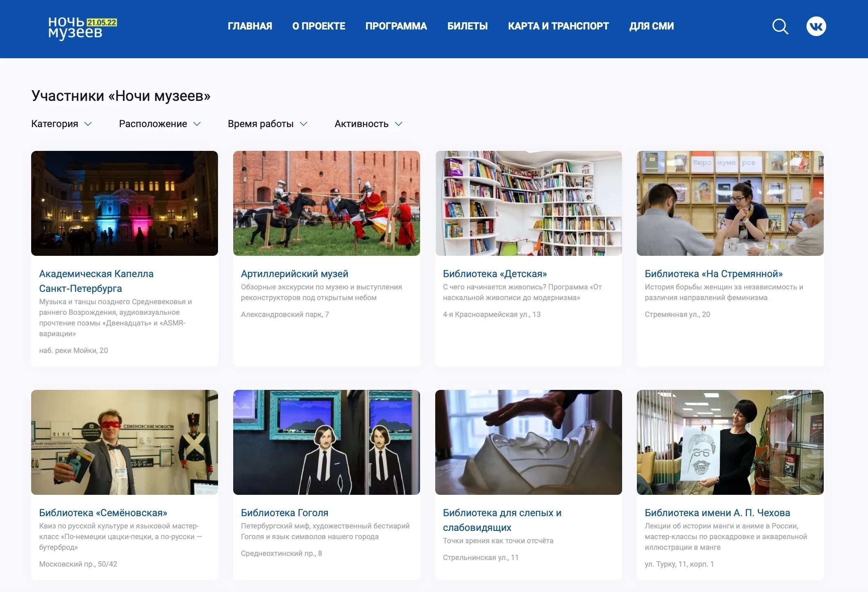The image size is (868, 592).
Task: Go to the Главная menu item
Action: click(250, 26)
